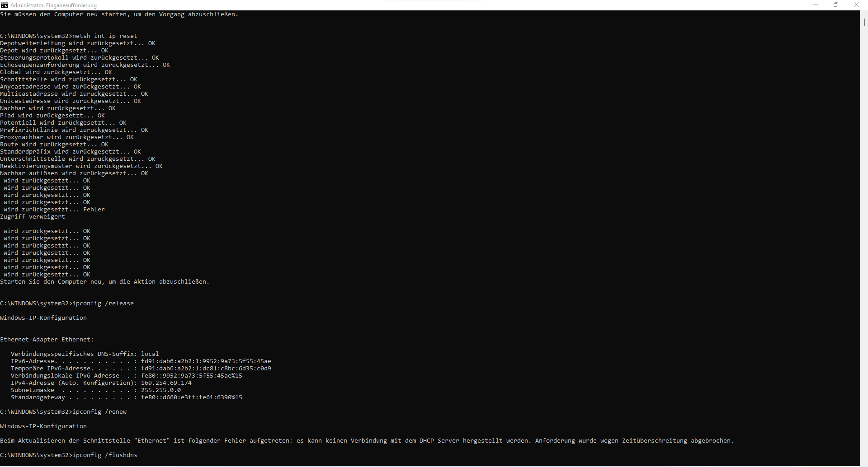
Task: Restore down the command prompt window
Action: 836,5
